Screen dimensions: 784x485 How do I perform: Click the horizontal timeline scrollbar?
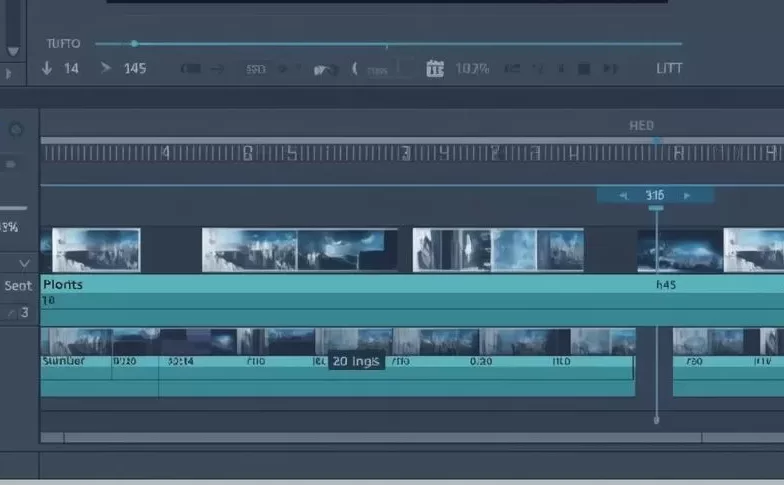(x=380, y=437)
